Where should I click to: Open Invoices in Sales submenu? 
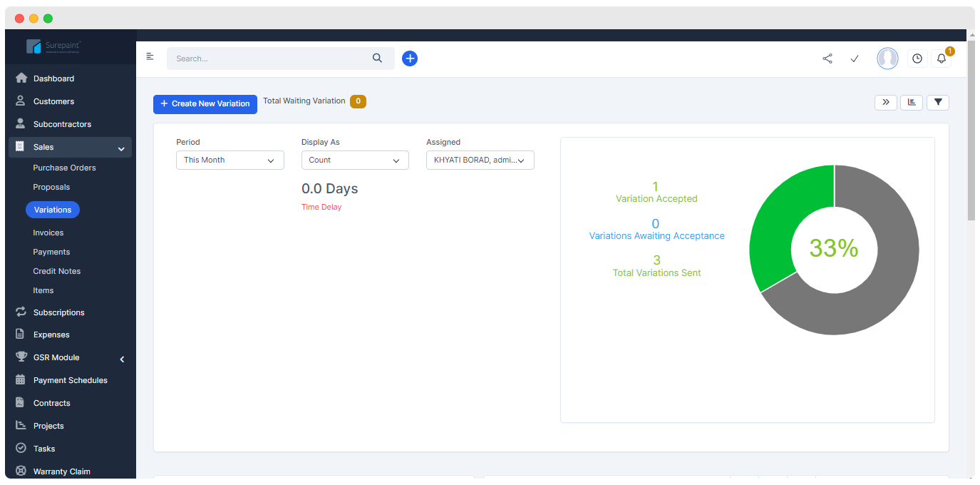tap(48, 233)
